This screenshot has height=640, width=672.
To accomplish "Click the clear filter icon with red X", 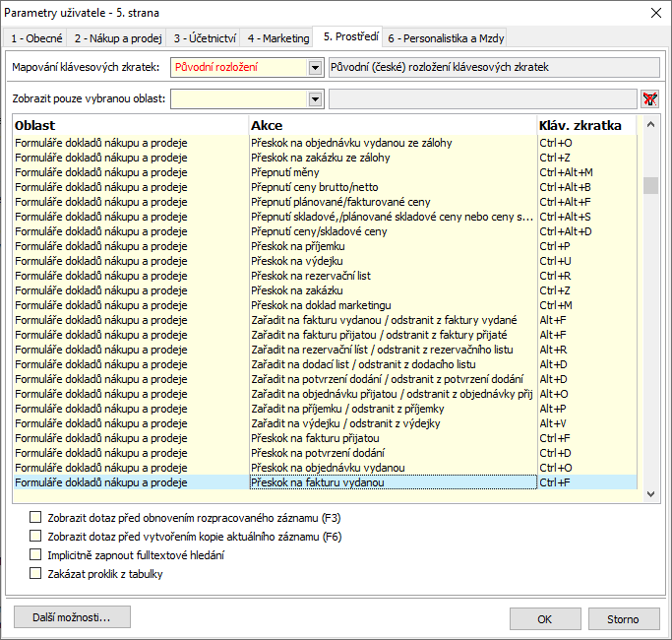I will tap(649, 99).
